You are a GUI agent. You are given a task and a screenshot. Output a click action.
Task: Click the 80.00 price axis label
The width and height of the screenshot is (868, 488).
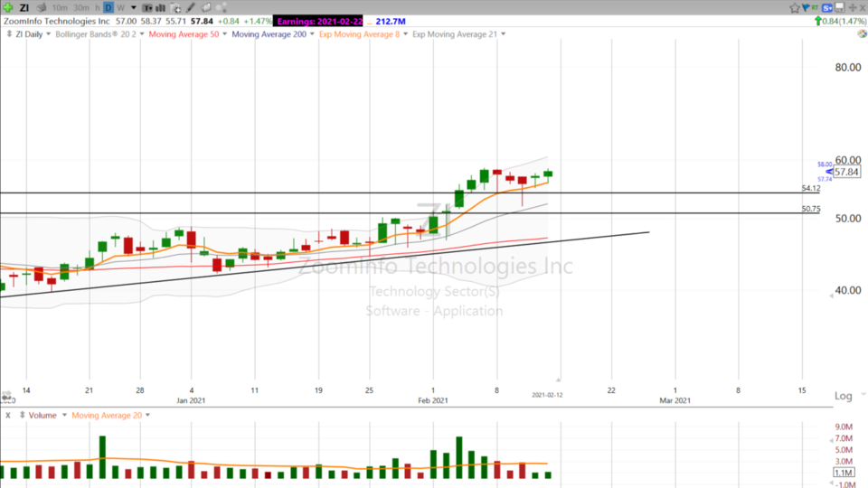848,68
